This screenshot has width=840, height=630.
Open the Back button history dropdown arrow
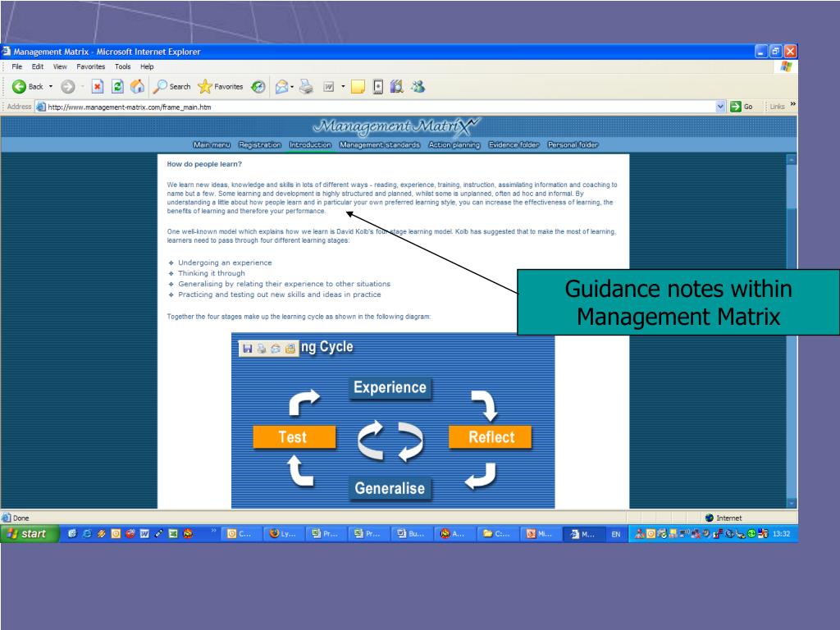pos(51,86)
